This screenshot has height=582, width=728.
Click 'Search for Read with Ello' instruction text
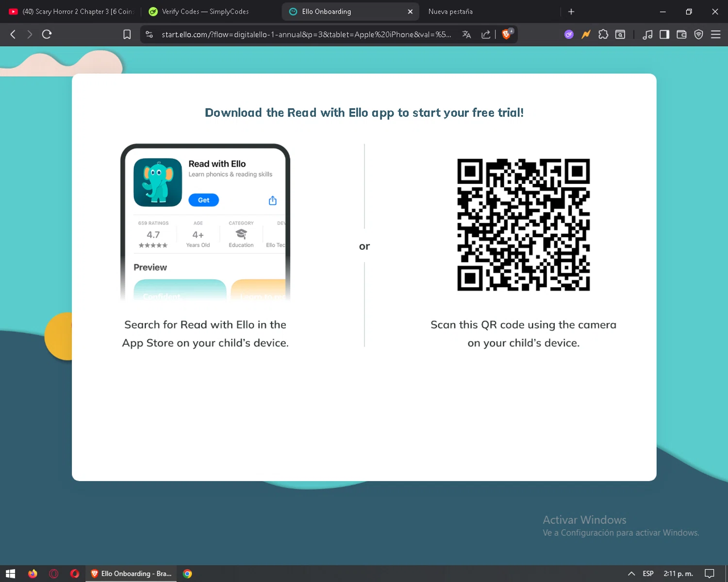pos(205,334)
